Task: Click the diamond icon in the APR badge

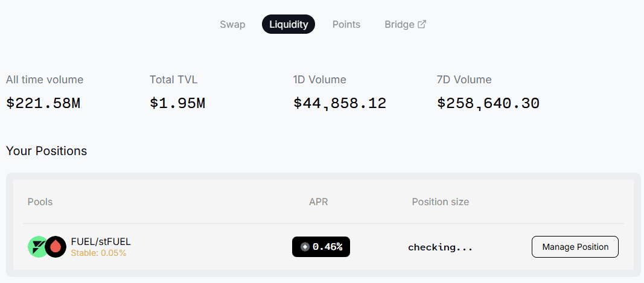Action: 305,247
